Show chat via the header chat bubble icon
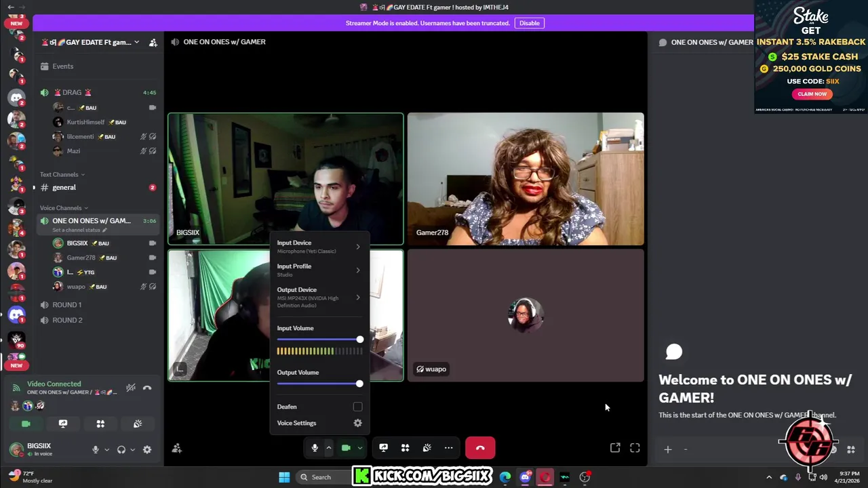The height and width of the screenshot is (488, 868). pos(663,42)
